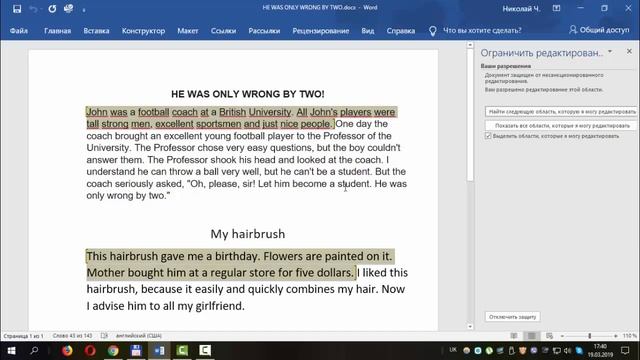The image size is (640, 360).
Task: Toggle 'Выделить области, которые я могу редактировать' checkbox
Action: coord(488,136)
